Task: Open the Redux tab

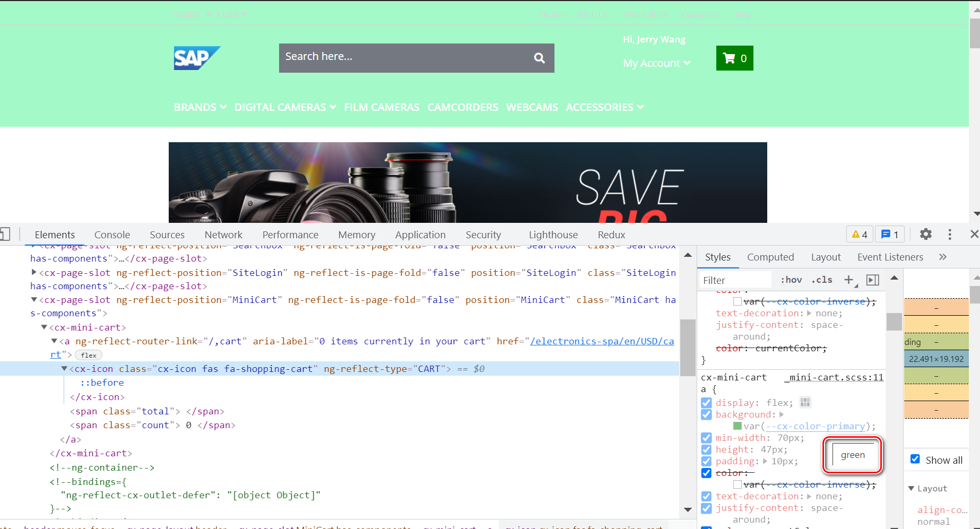Action: pyautogui.click(x=611, y=235)
